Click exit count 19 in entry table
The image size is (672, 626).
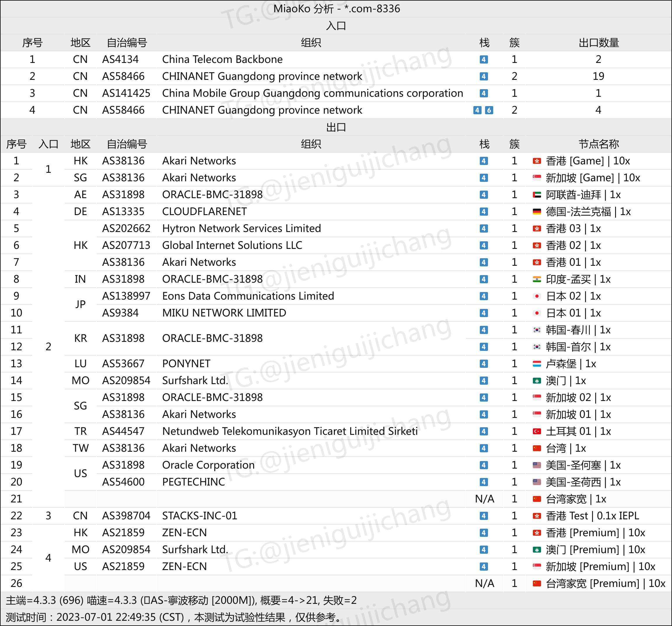click(598, 76)
